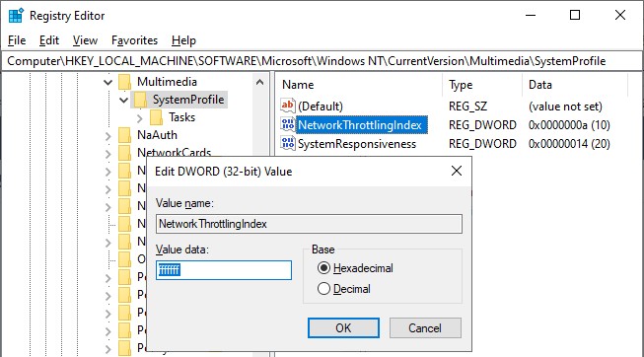Click the 0x0000000a (10) data cell
644x357 pixels.
coord(569,125)
